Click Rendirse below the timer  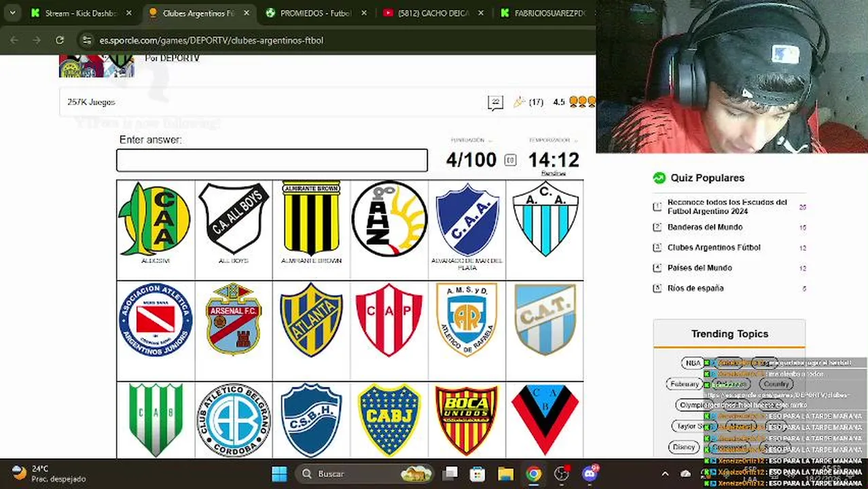tap(554, 173)
